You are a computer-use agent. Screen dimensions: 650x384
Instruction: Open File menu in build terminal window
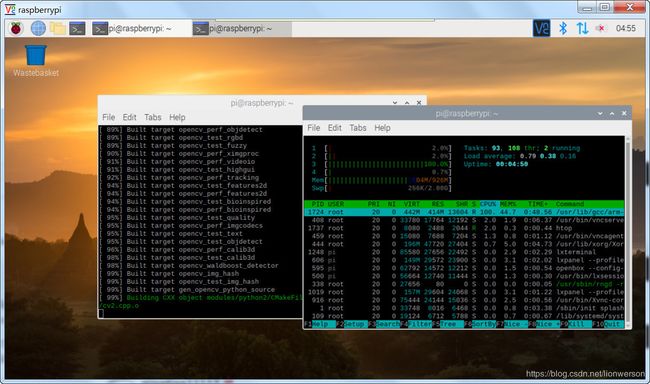pos(109,117)
